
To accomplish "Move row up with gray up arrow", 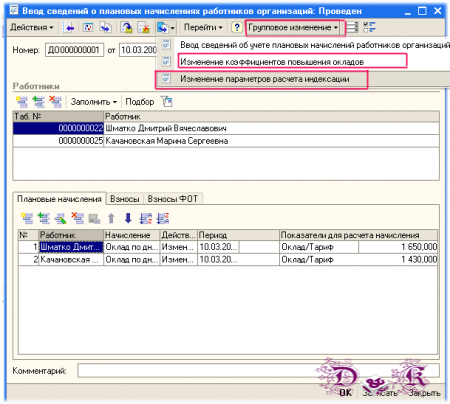I will point(111,219).
